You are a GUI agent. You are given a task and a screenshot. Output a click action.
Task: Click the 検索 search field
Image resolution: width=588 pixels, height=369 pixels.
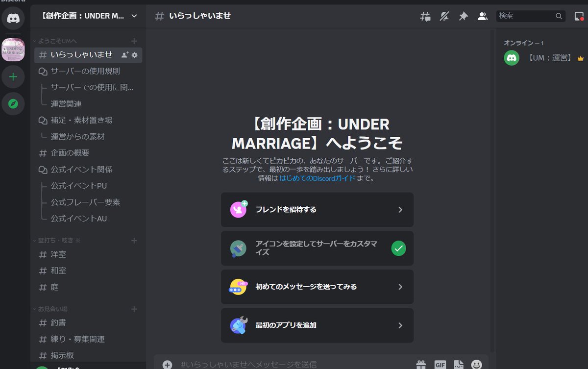tap(531, 16)
